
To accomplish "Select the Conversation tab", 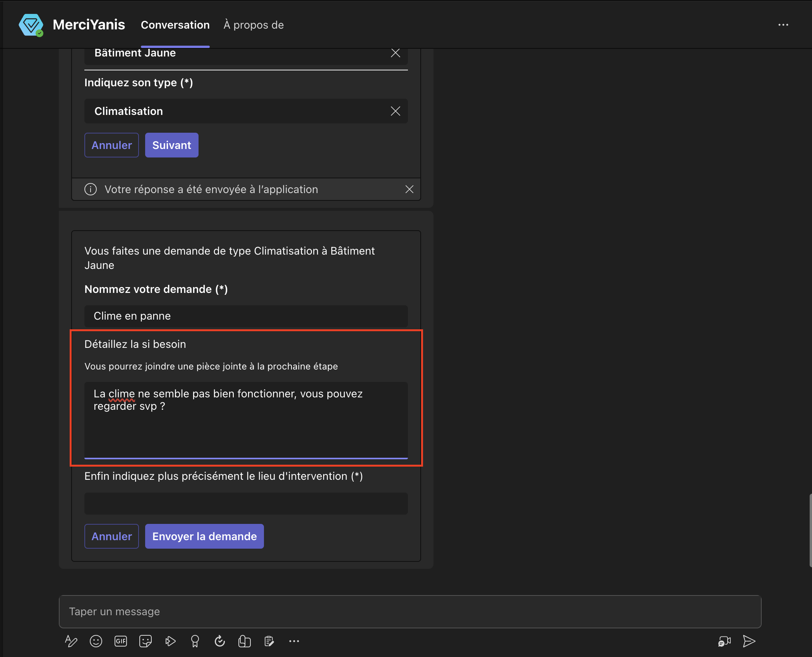I will point(175,25).
